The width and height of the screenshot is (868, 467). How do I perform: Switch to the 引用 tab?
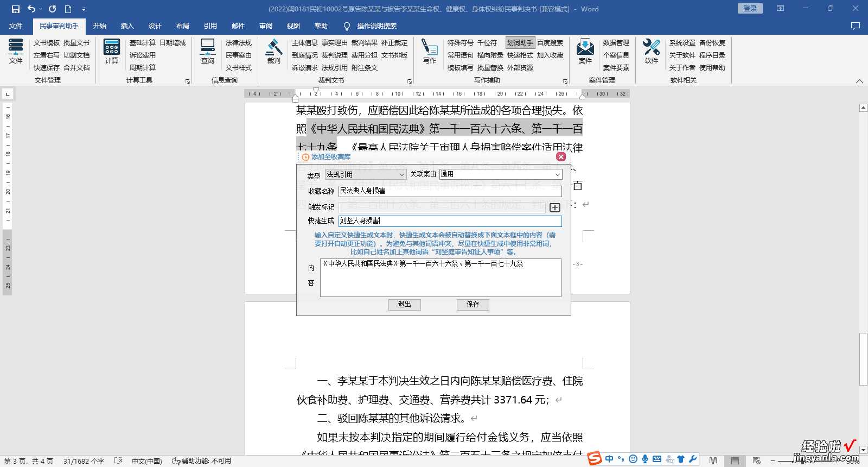(210, 26)
